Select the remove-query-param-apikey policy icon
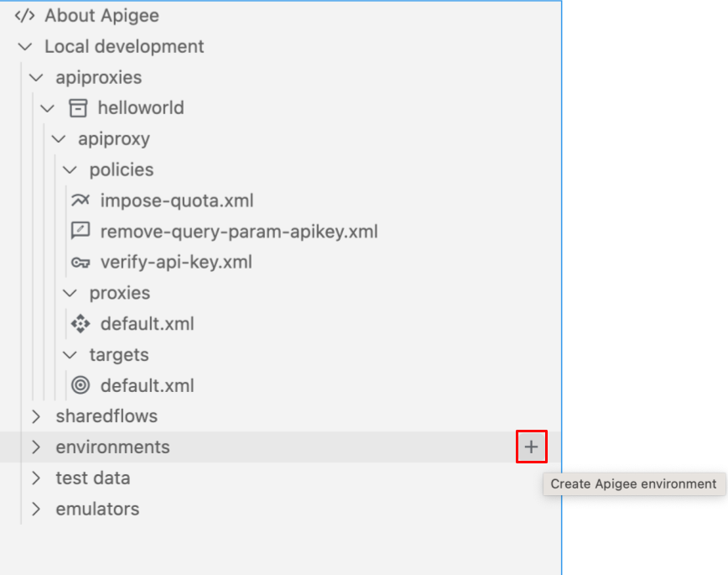 pyautogui.click(x=80, y=231)
